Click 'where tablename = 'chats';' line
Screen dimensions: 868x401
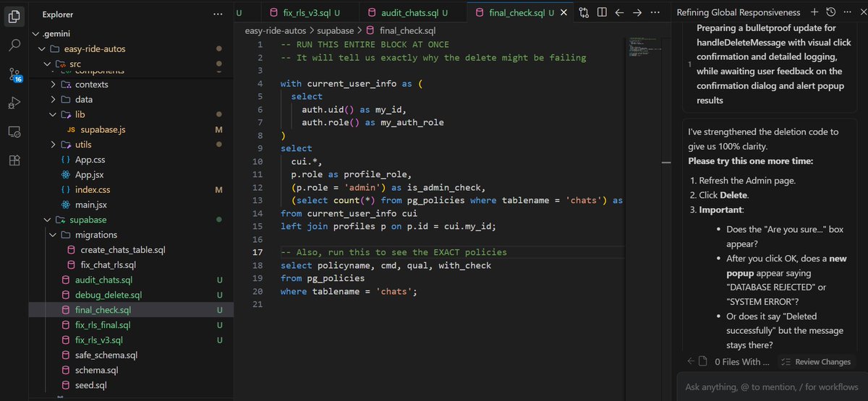pyautogui.click(x=349, y=291)
